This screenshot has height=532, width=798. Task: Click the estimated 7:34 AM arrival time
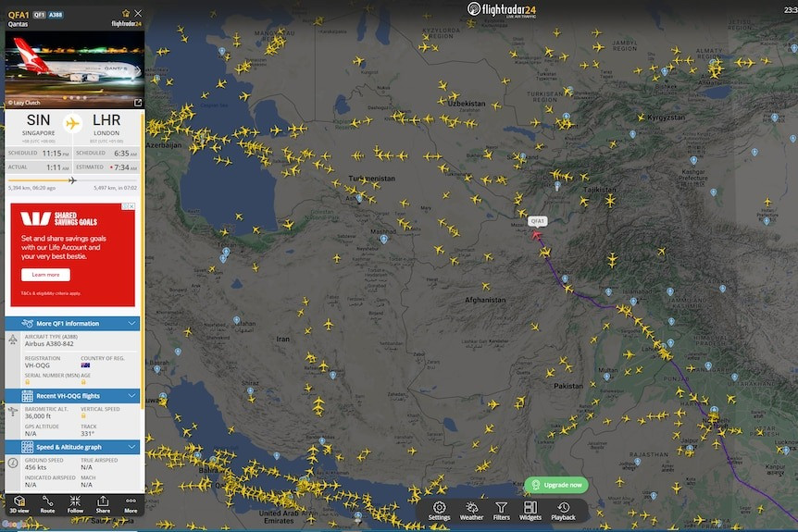[x=125, y=167]
